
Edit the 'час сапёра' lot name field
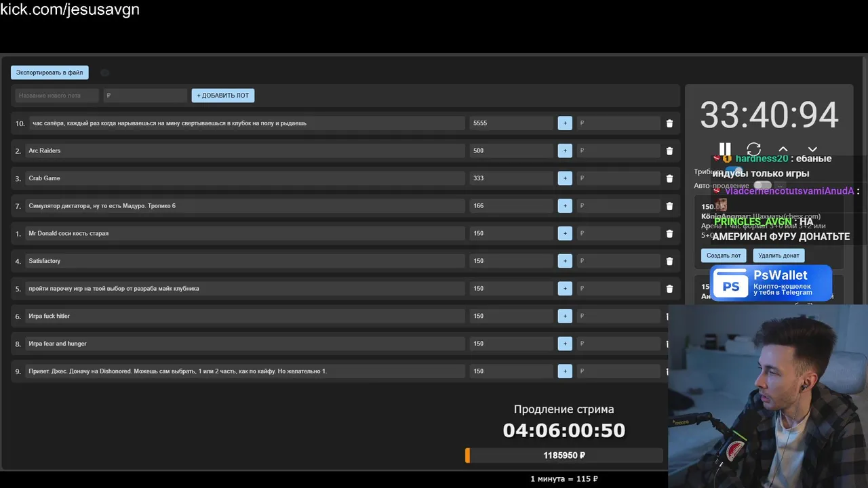coord(247,123)
